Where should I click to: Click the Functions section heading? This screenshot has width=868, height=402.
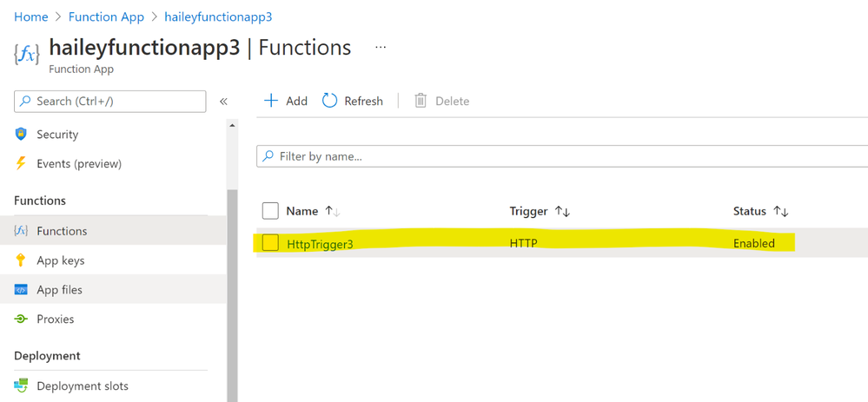40,201
